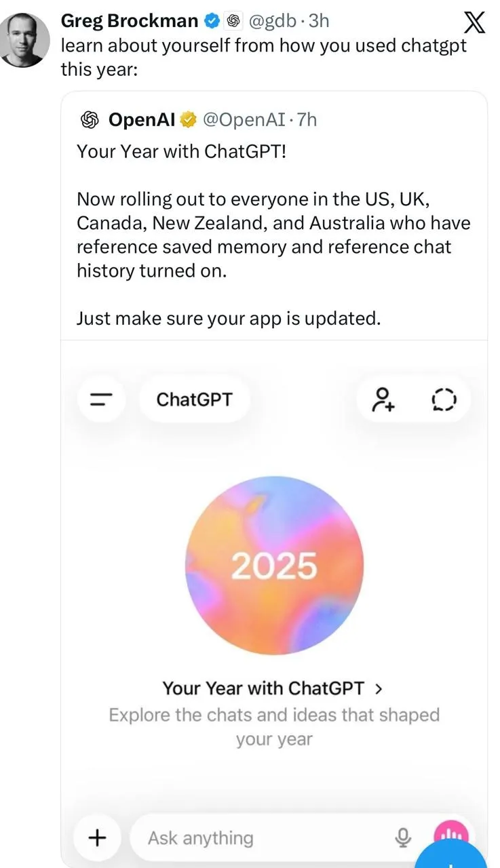This screenshot has height=868, width=500.
Task: Open the ChatGPT sidebar menu icon
Action: point(102,399)
